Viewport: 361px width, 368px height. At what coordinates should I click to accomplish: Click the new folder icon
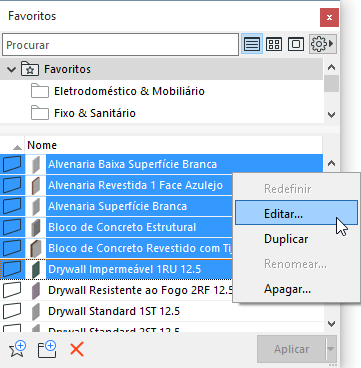(47, 349)
